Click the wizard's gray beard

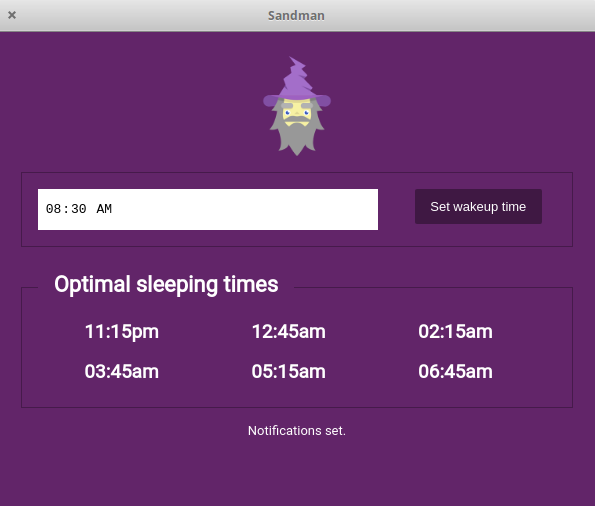click(x=297, y=140)
